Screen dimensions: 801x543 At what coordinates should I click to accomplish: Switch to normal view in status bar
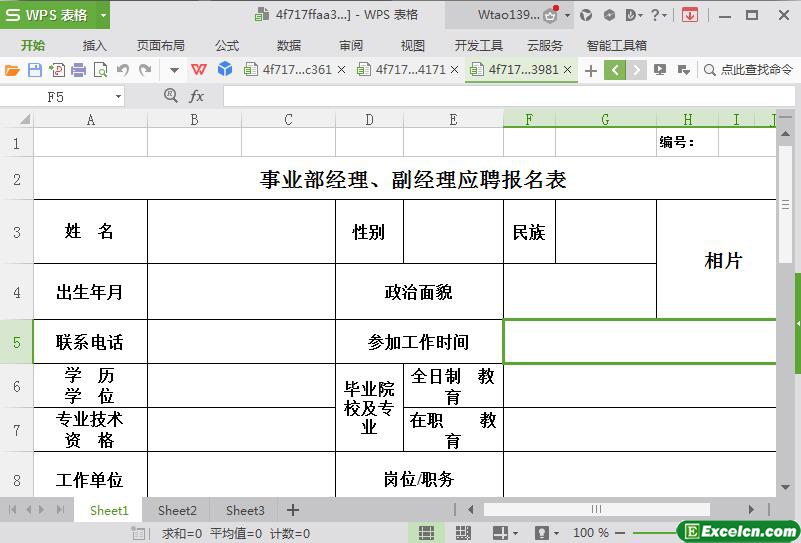(x=427, y=533)
